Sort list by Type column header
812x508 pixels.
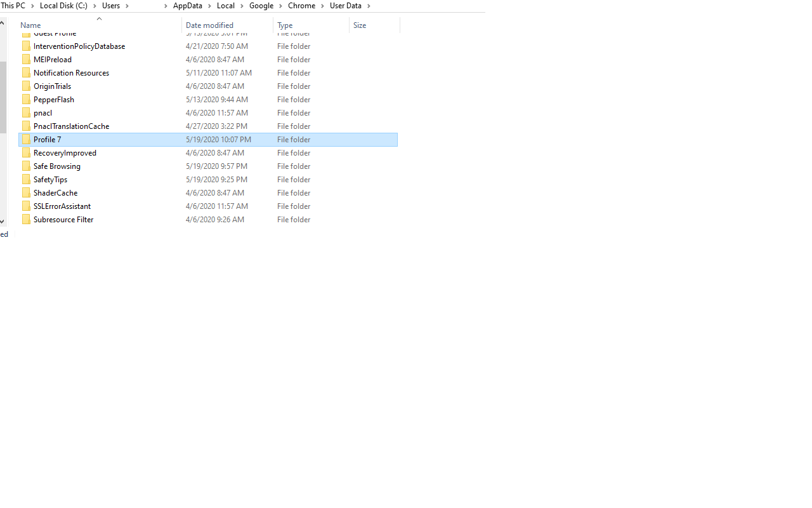(x=285, y=25)
